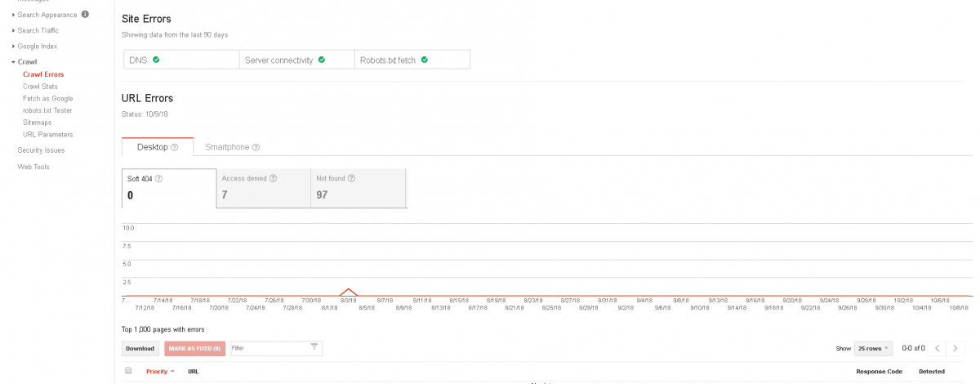Open the help icon next to Smartphone tab
Image resolution: width=980 pixels, height=384 pixels.
click(256, 147)
